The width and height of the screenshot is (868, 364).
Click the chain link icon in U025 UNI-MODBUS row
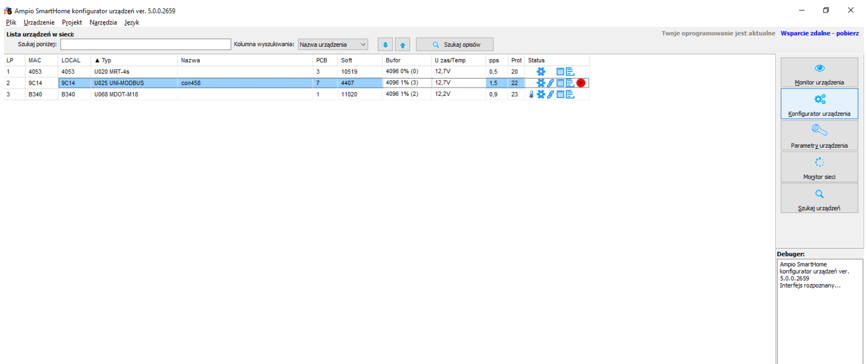pos(550,83)
